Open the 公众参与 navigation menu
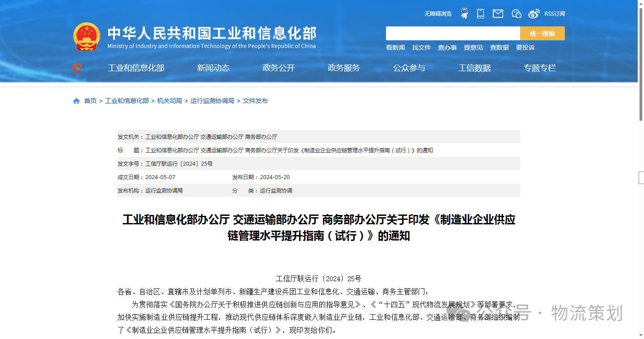The image size is (644, 339). click(409, 68)
